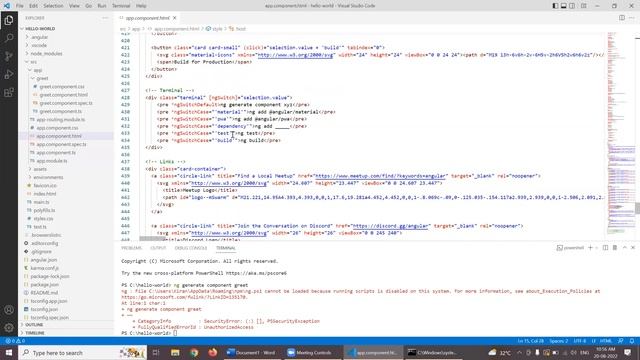Click the discord.gg/angular link in code
Screen dimensions: 640x360
pos(391,226)
